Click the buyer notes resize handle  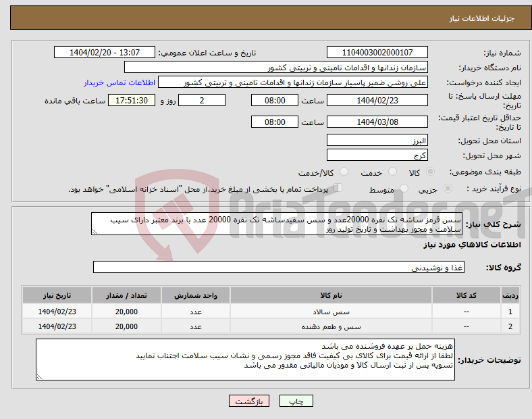coord(39,377)
